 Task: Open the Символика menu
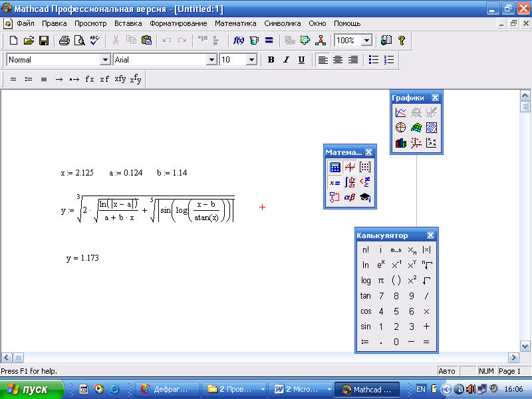point(282,23)
